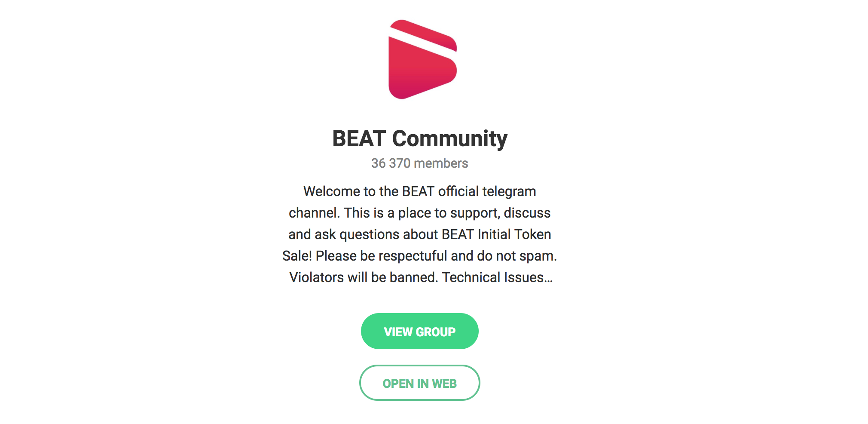The width and height of the screenshot is (868, 424).
Task: Click the 'Sale!' word in description
Action: point(297,256)
